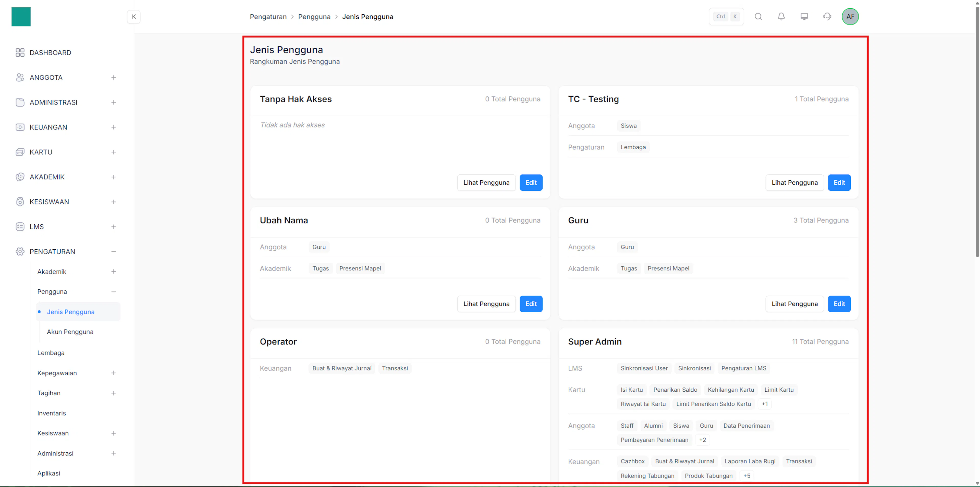Open Aplikasi in sidebar

tap(49, 474)
